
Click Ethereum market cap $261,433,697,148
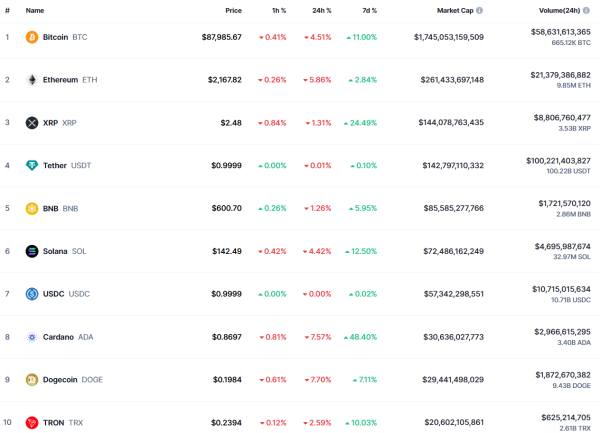click(x=452, y=80)
